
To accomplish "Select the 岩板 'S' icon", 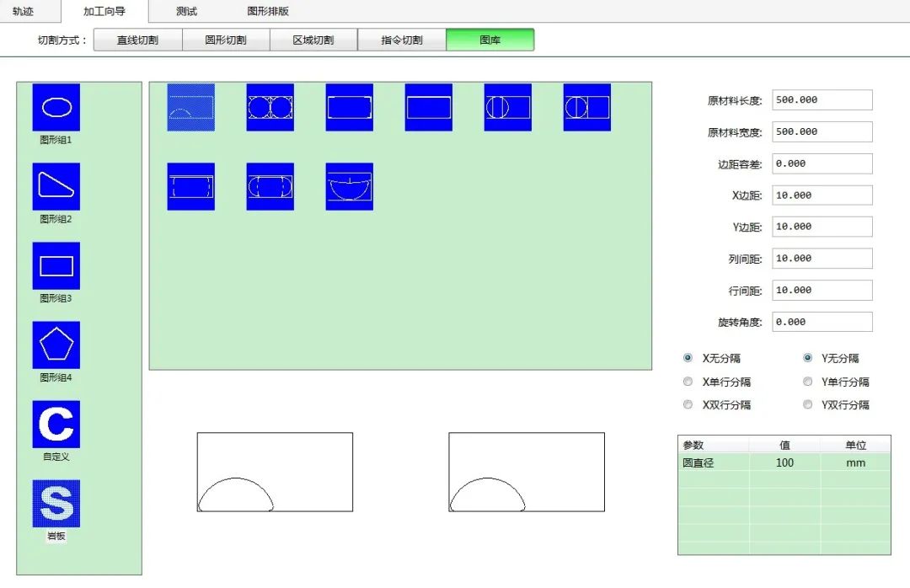I will point(56,503).
